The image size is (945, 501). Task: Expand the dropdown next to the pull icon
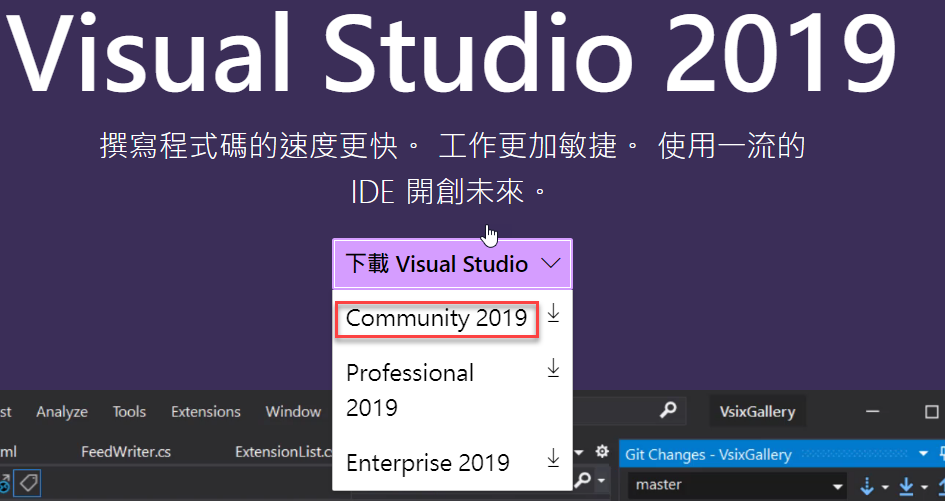tap(924, 487)
